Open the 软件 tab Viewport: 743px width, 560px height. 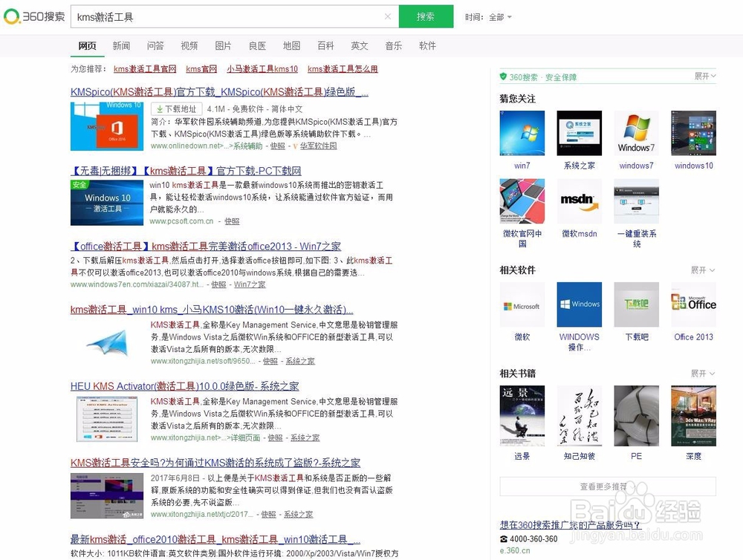point(427,46)
